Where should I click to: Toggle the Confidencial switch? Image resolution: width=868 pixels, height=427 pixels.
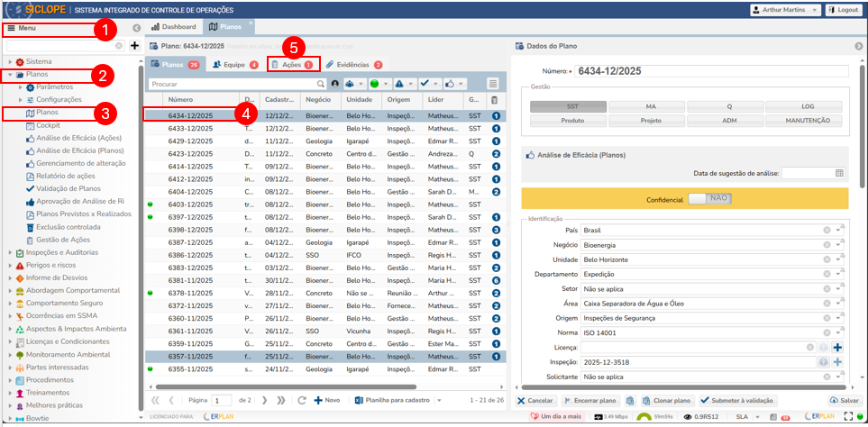tap(708, 198)
